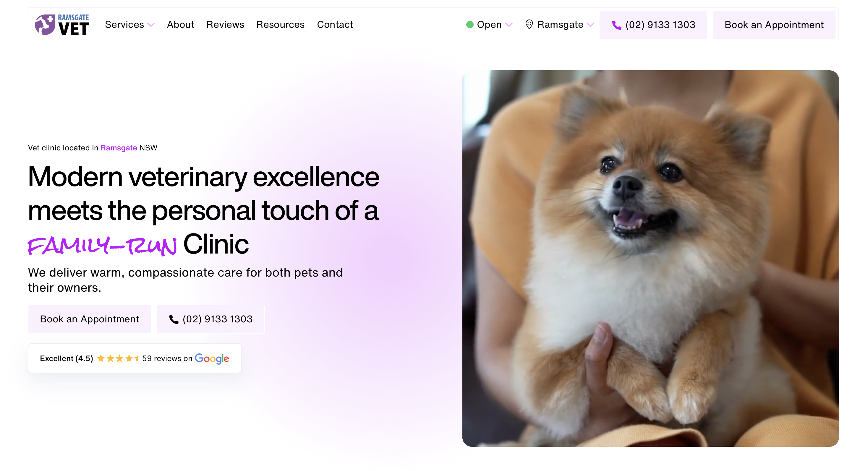Click the purple phone icon in header
This screenshot has width=868, height=471.
click(x=616, y=25)
